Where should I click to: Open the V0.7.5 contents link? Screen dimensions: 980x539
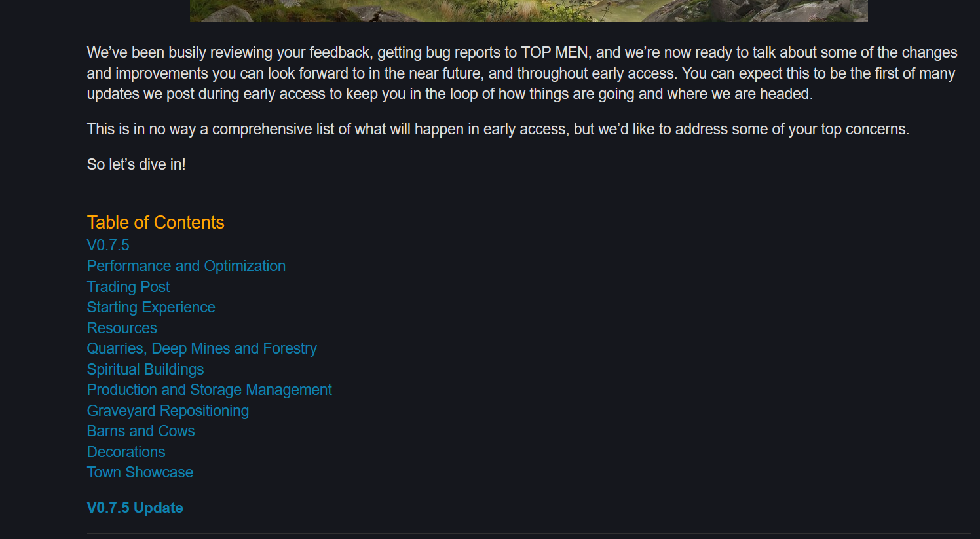point(108,245)
